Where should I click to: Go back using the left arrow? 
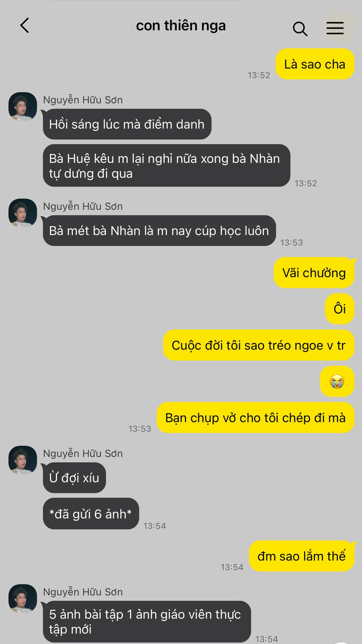pyautogui.click(x=24, y=25)
